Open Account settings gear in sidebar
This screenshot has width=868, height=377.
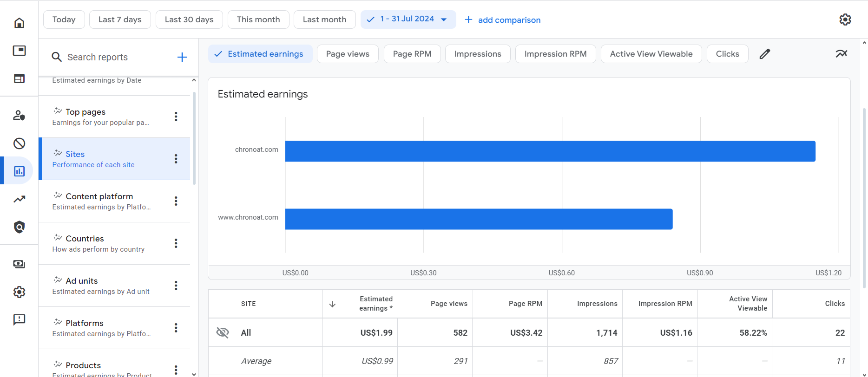coord(19,292)
